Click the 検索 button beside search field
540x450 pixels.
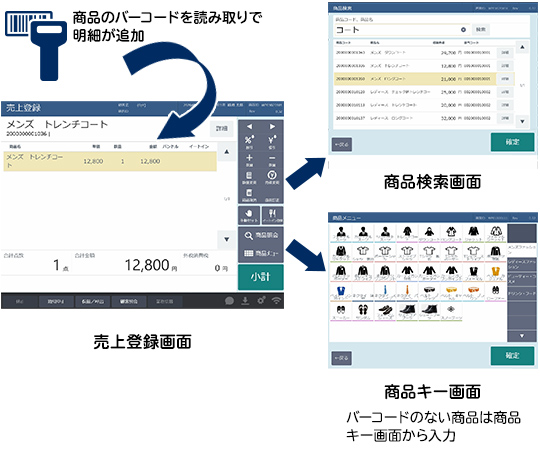tap(480, 30)
